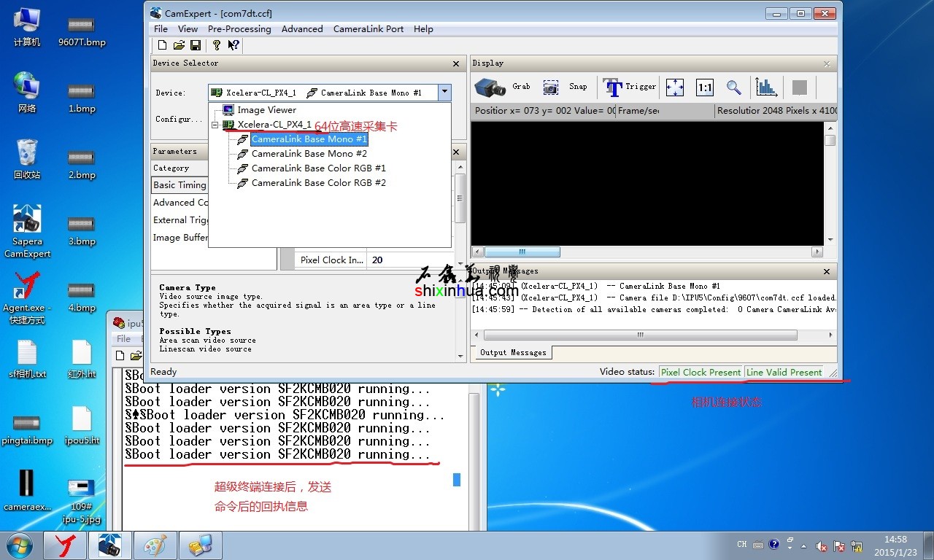Select Xcelera-CL_PX4_1 board entry
The image size is (934, 560).
[x=274, y=125]
